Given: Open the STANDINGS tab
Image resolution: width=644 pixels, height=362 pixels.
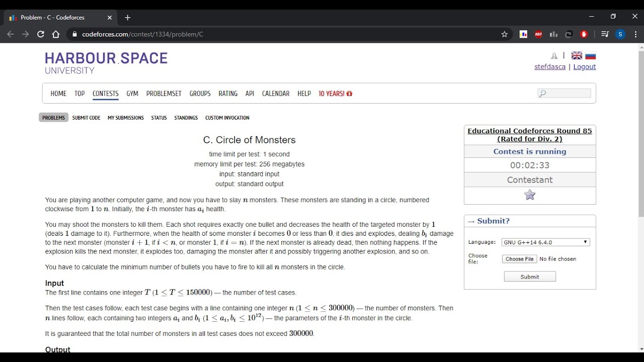Looking at the screenshot, I should pyautogui.click(x=186, y=118).
